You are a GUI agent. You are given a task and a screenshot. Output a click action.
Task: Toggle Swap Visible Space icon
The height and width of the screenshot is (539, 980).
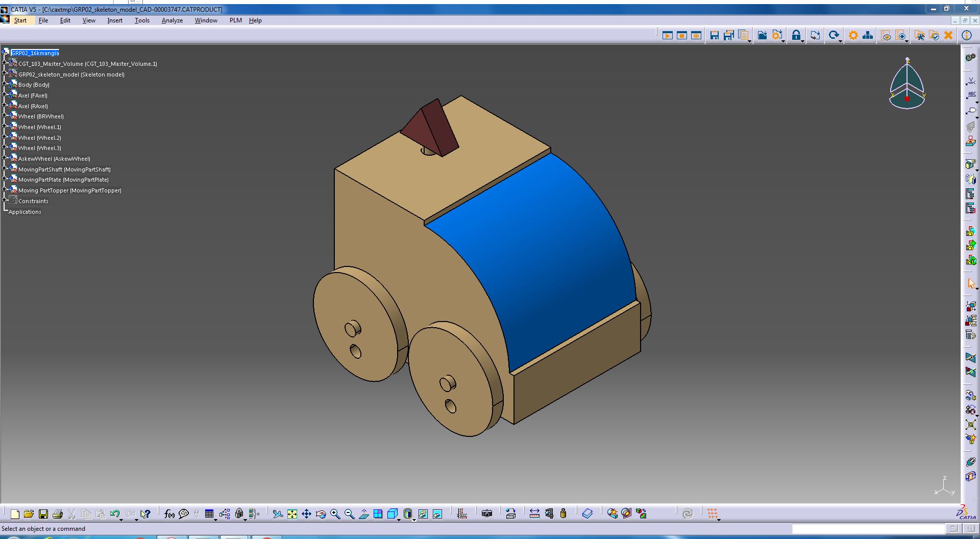click(437, 514)
